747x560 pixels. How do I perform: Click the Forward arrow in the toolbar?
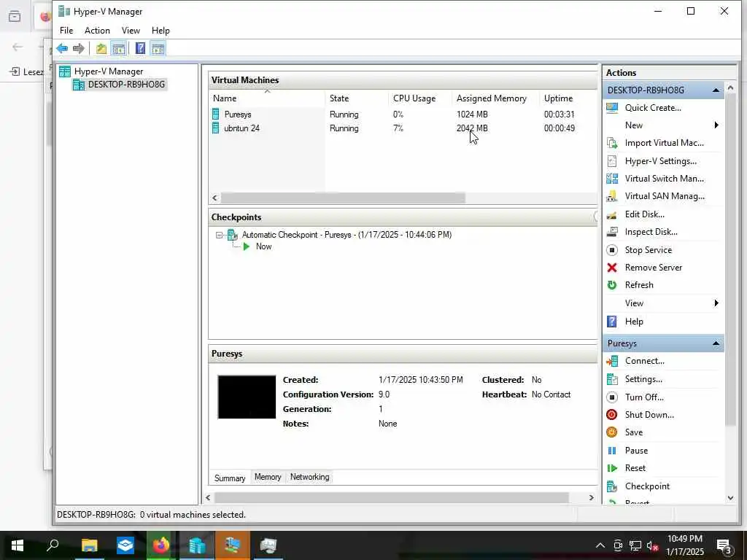pos(79,49)
